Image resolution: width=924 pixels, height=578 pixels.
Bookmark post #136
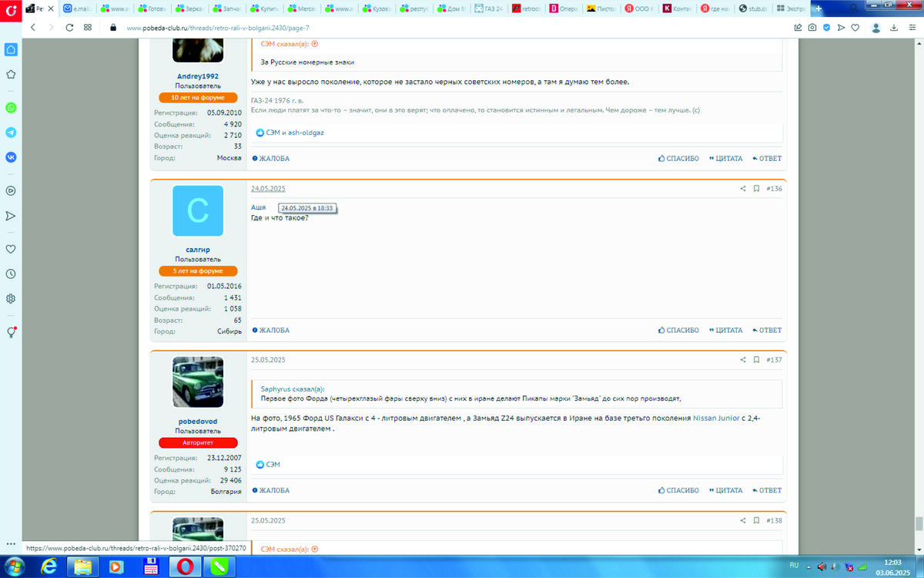click(x=756, y=189)
